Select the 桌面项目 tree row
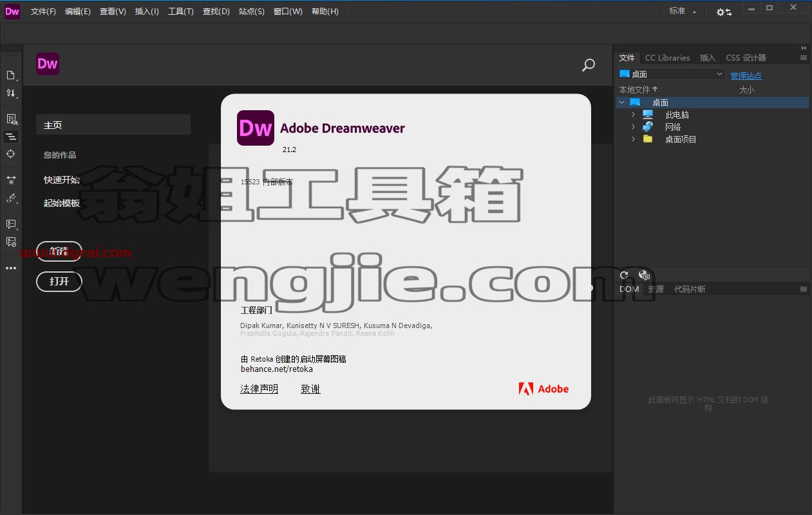This screenshot has height=515, width=812. click(712, 139)
